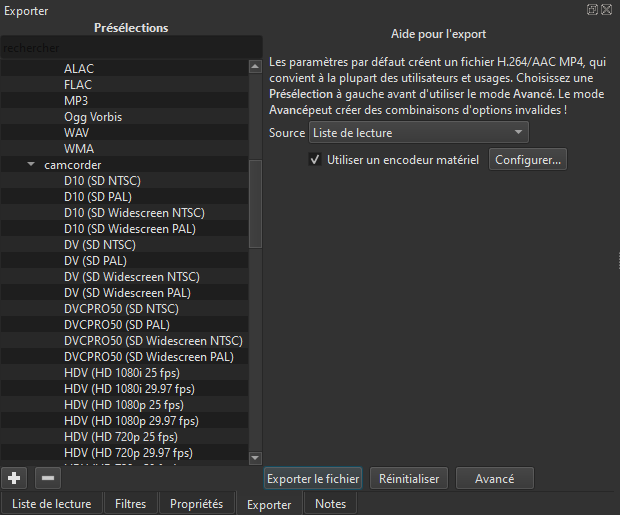Choose the DV (SD NTSC) preset
Viewport: 620px width, 515px height.
(x=125, y=245)
